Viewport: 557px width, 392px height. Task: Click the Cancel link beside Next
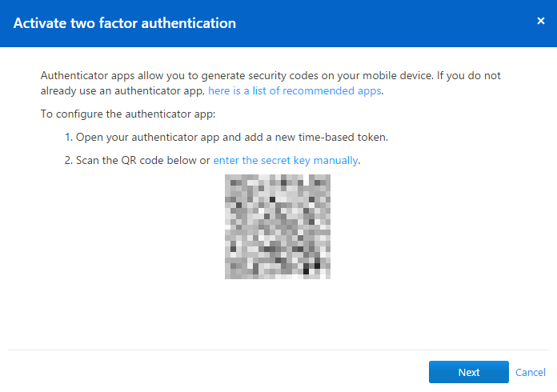(531, 373)
